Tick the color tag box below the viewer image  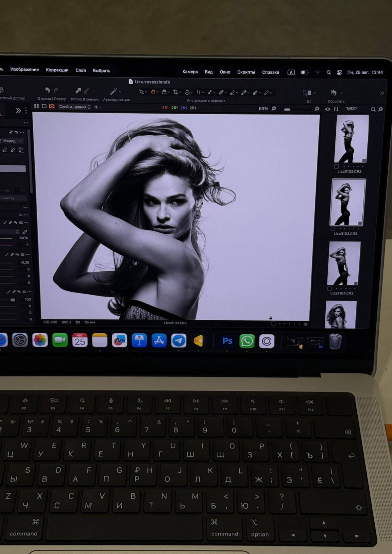273,324
